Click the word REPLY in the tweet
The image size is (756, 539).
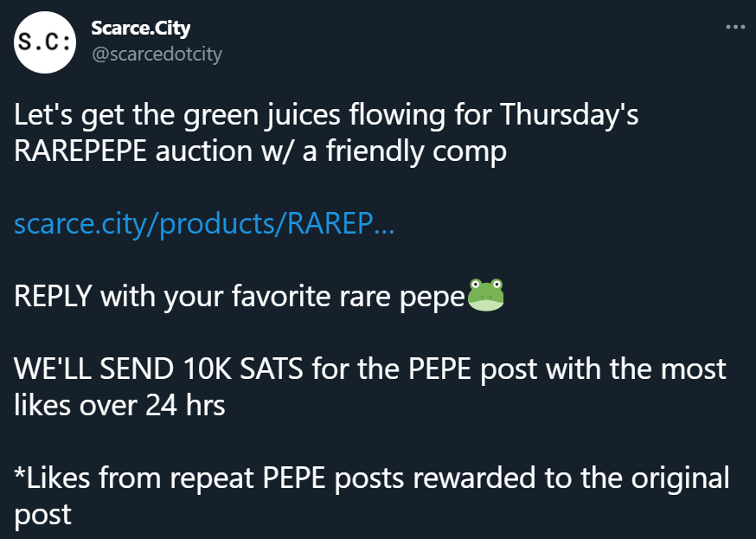coord(53,298)
